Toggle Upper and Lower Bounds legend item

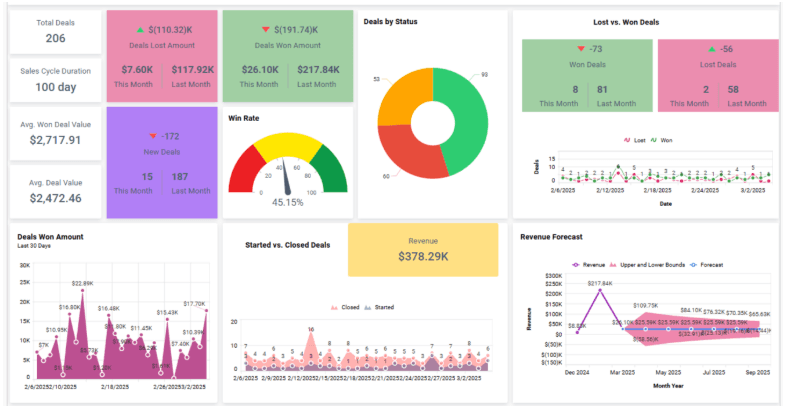[x=647, y=264]
